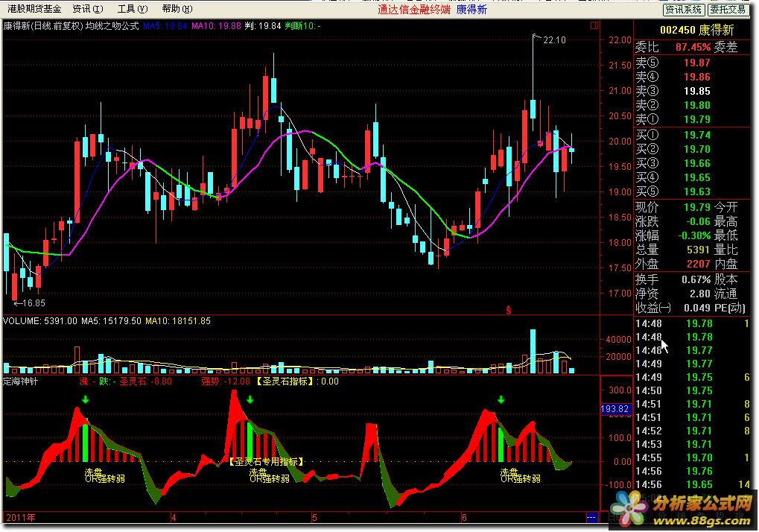Viewport: 759px width, 532px height.
Task: Click the 收益(一) 0.049 field
Action: click(x=673, y=308)
